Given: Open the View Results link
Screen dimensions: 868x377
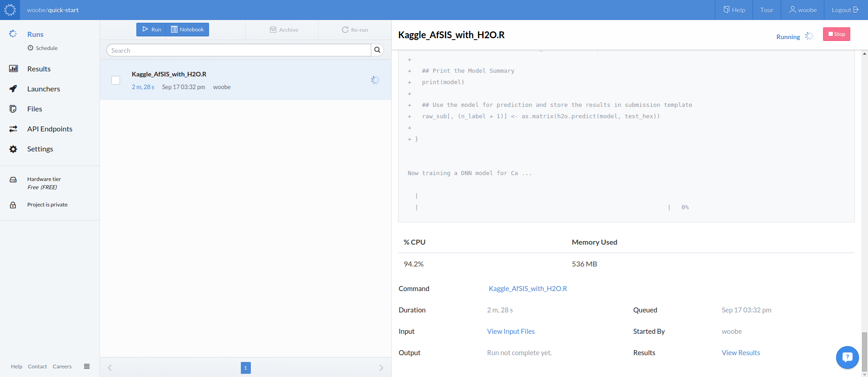Looking at the screenshot, I should [741, 352].
